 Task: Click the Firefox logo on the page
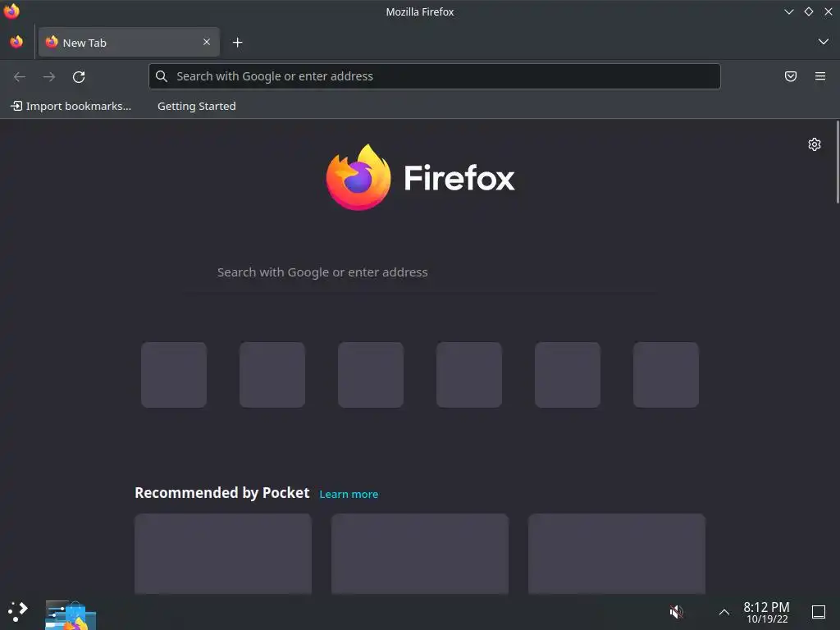(x=421, y=177)
